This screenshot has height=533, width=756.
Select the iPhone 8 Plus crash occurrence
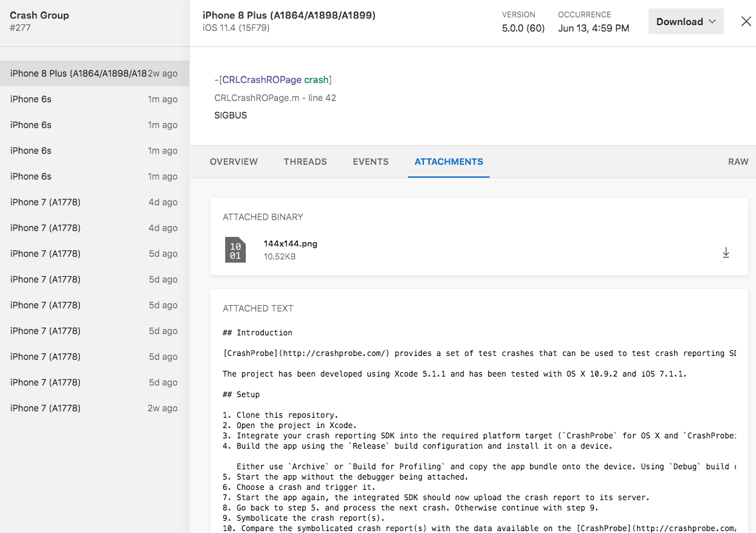coord(77,73)
